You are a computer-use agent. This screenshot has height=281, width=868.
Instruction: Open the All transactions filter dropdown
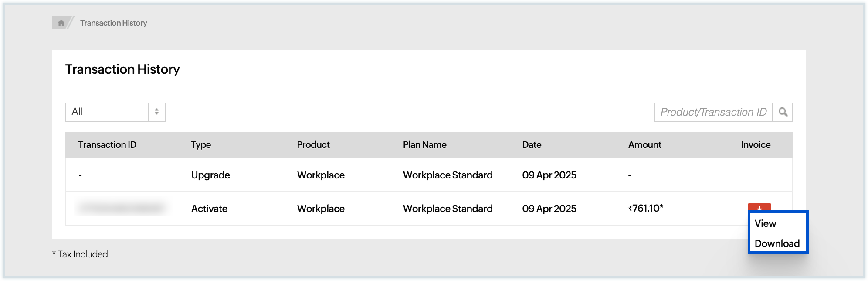pyautogui.click(x=107, y=112)
